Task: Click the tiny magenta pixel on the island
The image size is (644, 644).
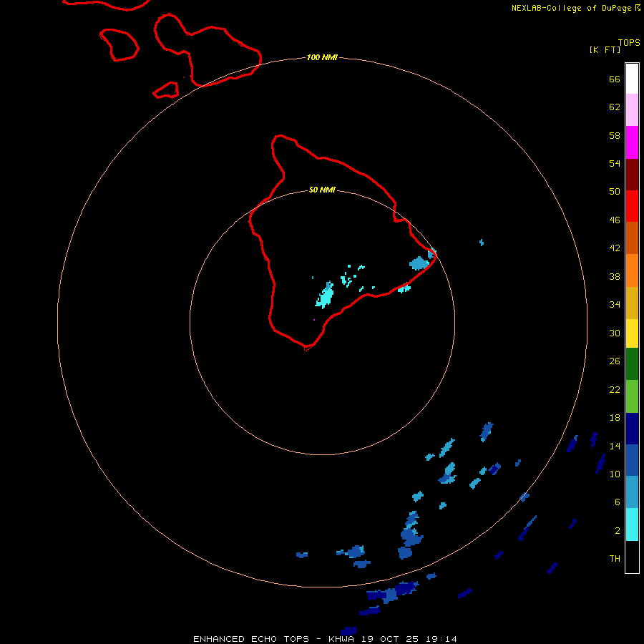Action: tap(314, 320)
